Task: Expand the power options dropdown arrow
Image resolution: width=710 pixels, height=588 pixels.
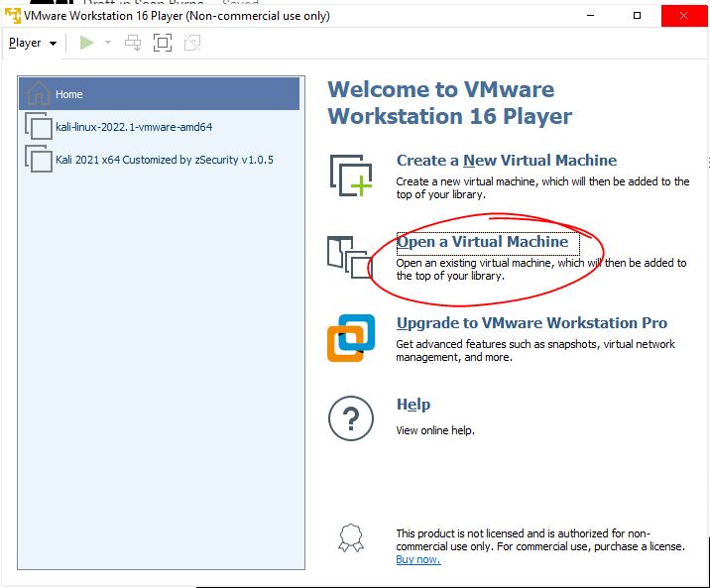Action: click(108, 43)
